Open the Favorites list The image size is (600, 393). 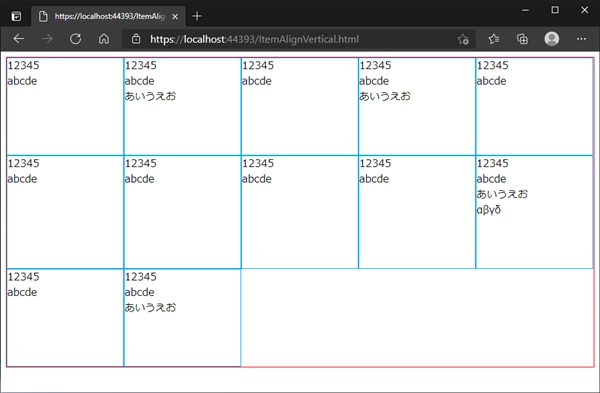click(x=494, y=39)
